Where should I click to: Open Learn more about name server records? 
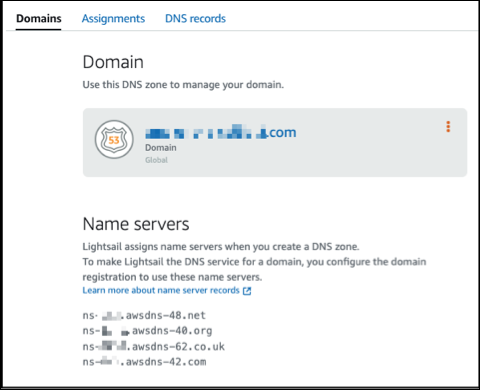point(161,290)
